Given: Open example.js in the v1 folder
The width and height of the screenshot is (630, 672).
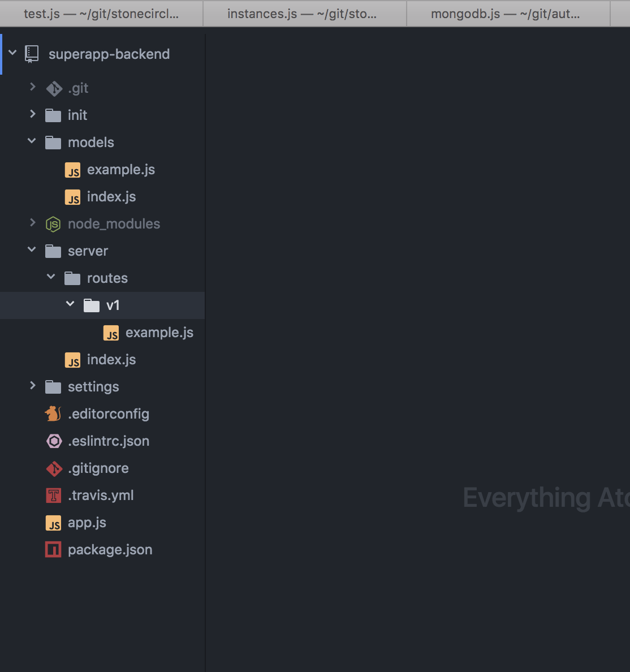Looking at the screenshot, I should coord(159,333).
